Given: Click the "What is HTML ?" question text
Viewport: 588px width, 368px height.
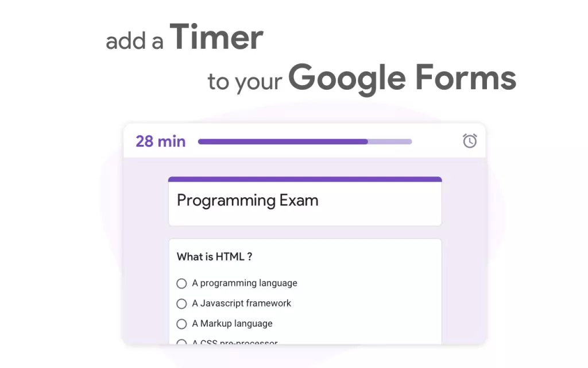Looking at the screenshot, I should click(x=214, y=257).
